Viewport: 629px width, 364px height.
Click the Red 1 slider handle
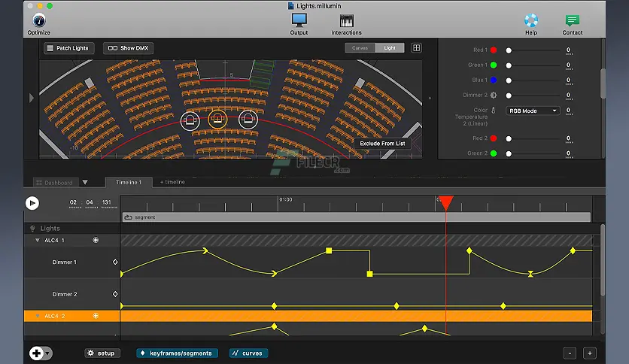coord(509,50)
